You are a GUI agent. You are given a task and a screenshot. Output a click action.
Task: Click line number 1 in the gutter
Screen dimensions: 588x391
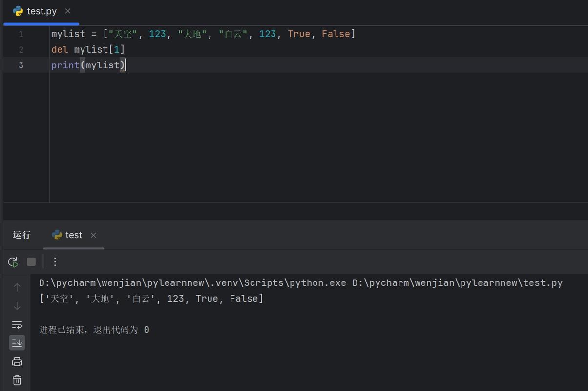[21, 34]
